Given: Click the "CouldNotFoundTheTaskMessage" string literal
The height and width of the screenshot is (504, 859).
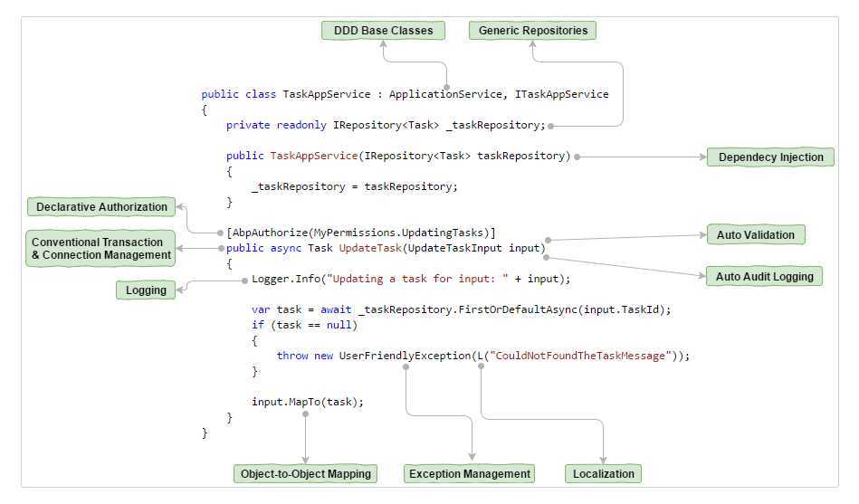Looking at the screenshot, I should 581,356.
